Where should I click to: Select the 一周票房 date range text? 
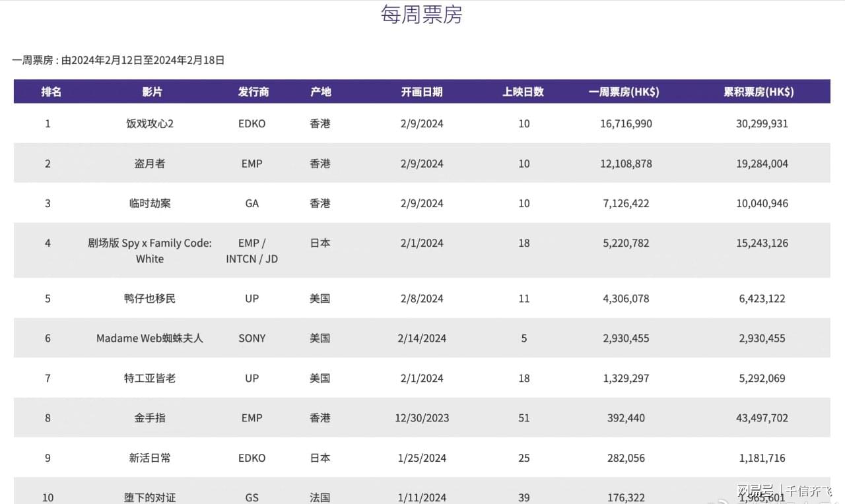[118, 60]
